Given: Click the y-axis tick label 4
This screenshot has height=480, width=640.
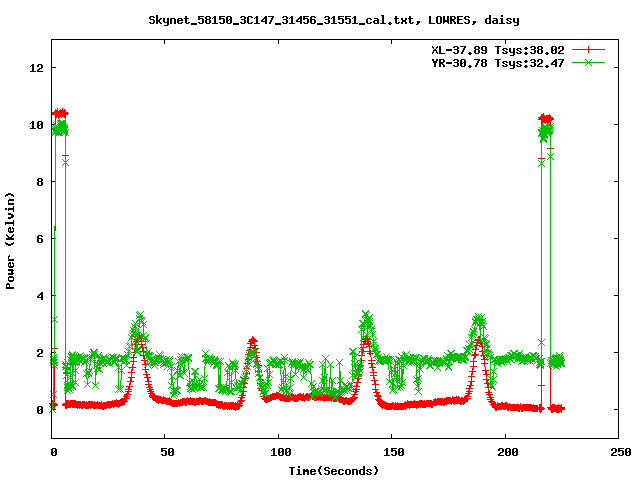Looking at the screenshot, I should (x=40, y=296).
